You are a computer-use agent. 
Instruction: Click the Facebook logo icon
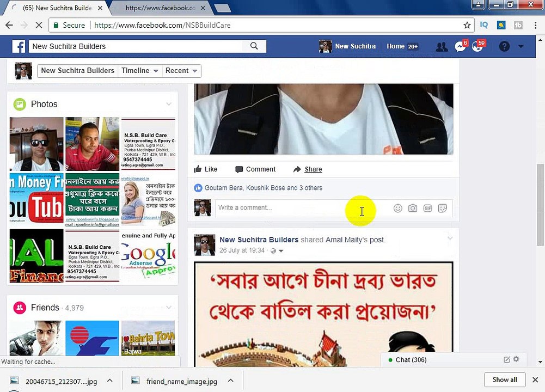coord(19,46)
